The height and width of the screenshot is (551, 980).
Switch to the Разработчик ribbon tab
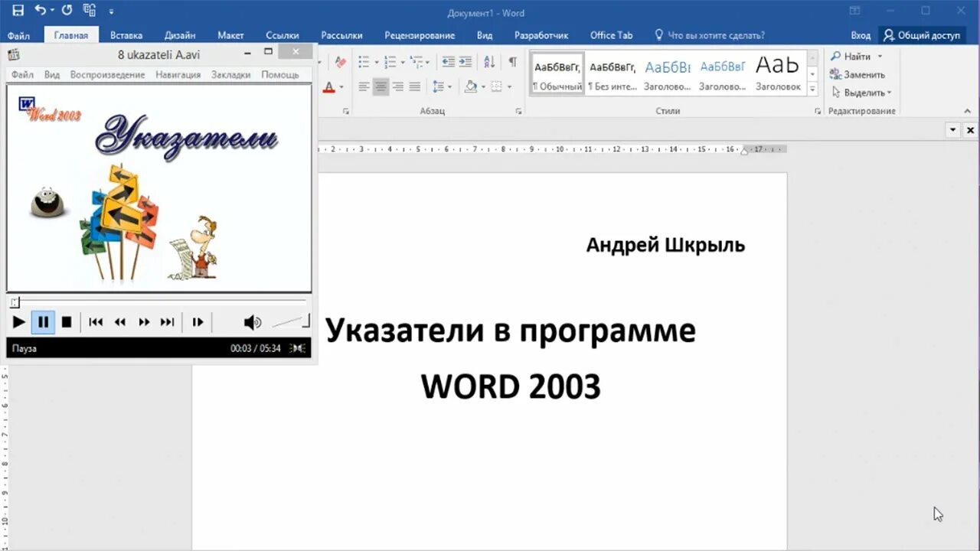point(541,35)
